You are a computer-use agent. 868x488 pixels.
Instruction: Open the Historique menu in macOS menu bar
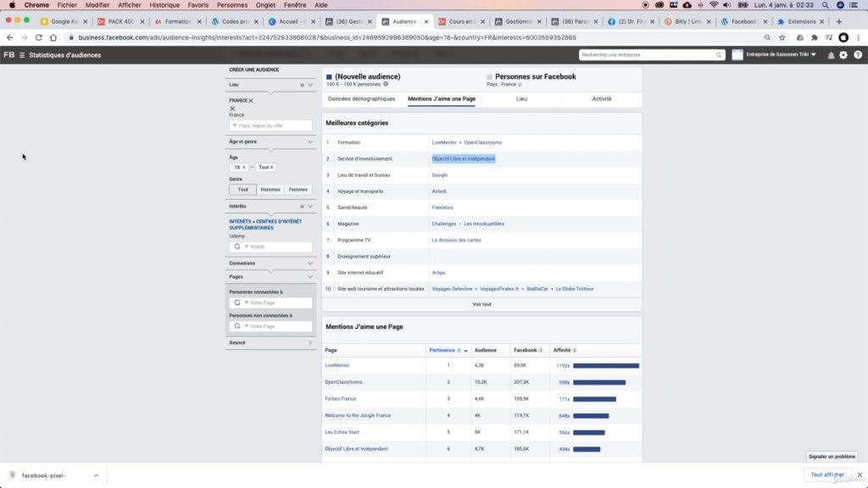164,5
